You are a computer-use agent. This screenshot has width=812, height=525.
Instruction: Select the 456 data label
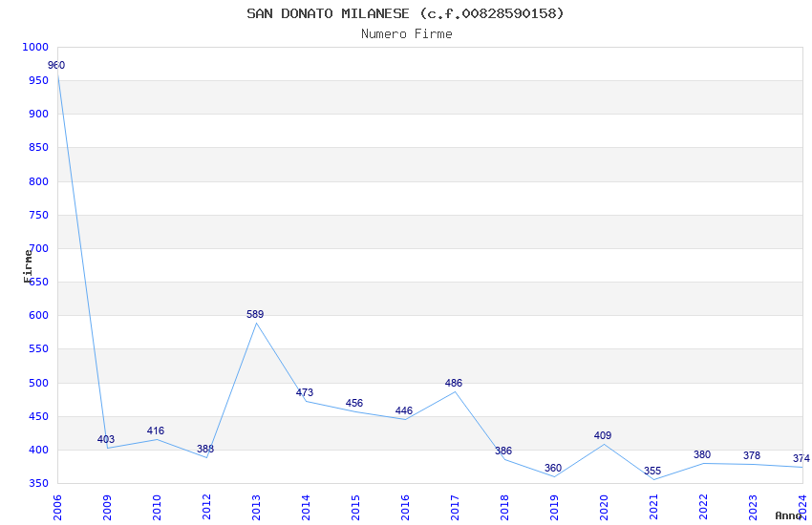[x=354, y=403]
